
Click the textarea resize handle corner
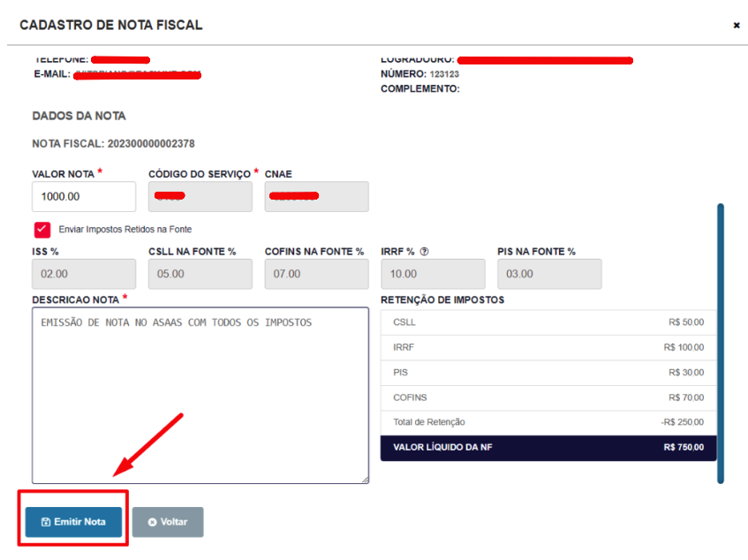click(365, 480)
